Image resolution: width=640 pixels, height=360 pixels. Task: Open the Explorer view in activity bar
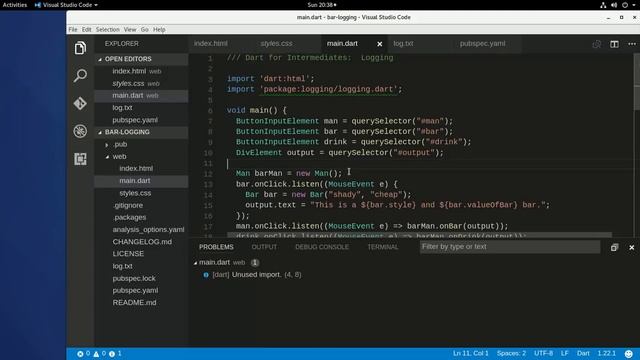click(80, 48)
